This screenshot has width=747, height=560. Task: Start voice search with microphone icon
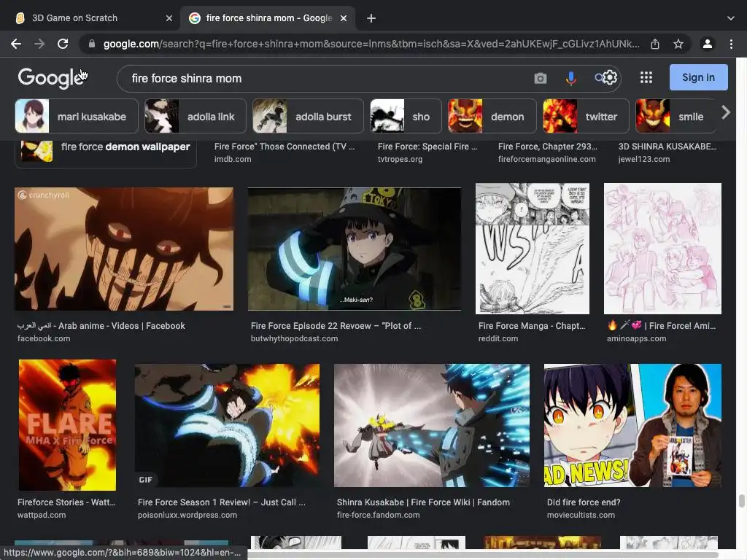click(x=570, y=78)
